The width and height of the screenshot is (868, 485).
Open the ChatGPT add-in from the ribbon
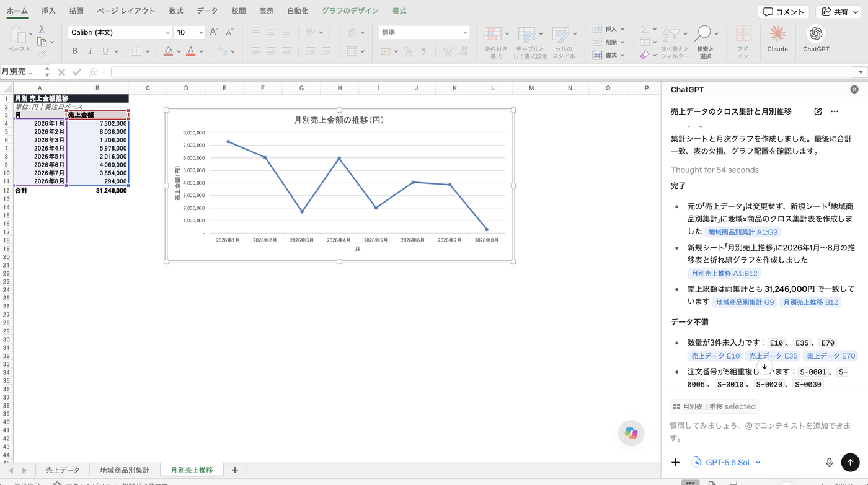(x=816, y=38)
